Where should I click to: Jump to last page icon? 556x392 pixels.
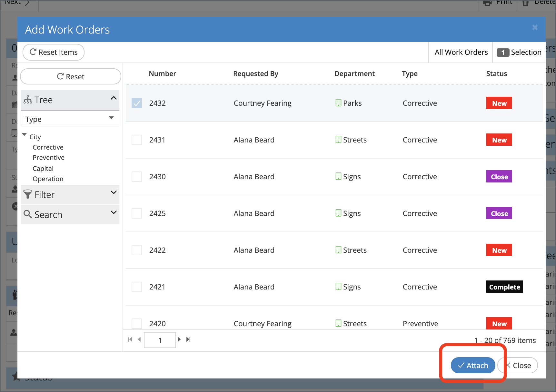188,339
